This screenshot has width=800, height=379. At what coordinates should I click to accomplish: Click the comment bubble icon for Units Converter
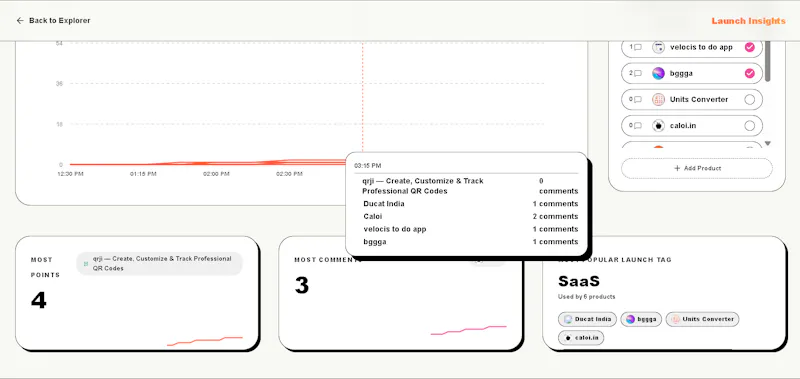click(x=638, y=99)
